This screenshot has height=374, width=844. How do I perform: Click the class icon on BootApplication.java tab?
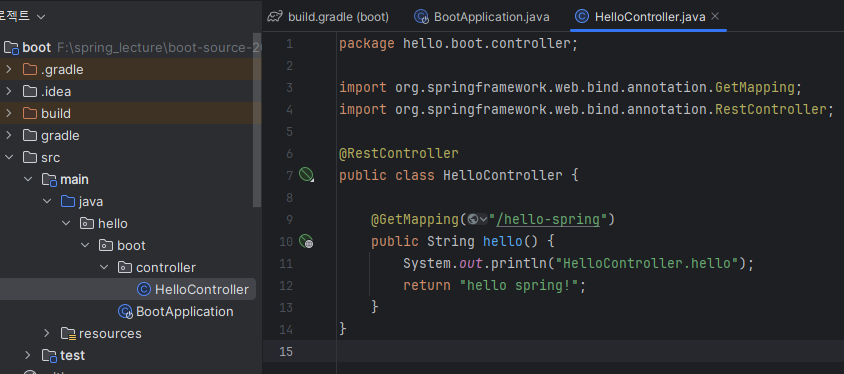click(421, 17)
